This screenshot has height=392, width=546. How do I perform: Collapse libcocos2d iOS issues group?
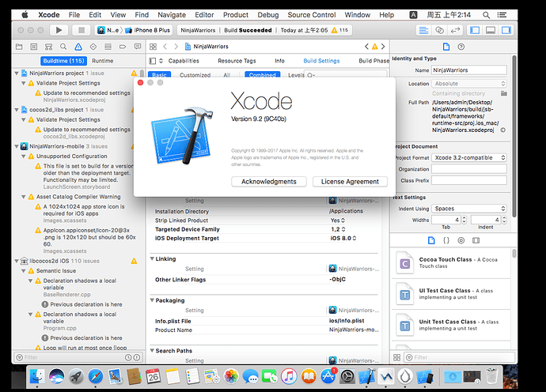point(17,261)
